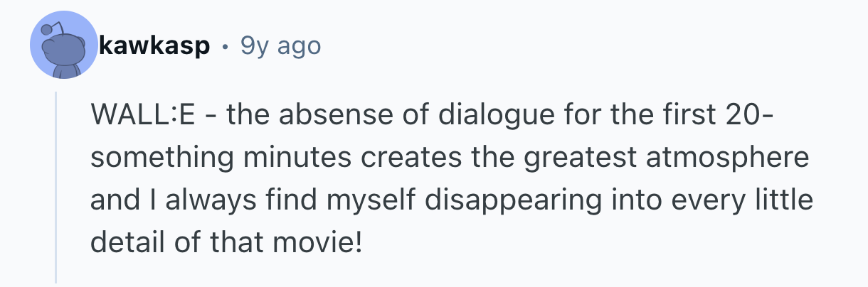Click the antenna on the Snoo avatar
Screen dimensions: 868x287
coord(47,29)
